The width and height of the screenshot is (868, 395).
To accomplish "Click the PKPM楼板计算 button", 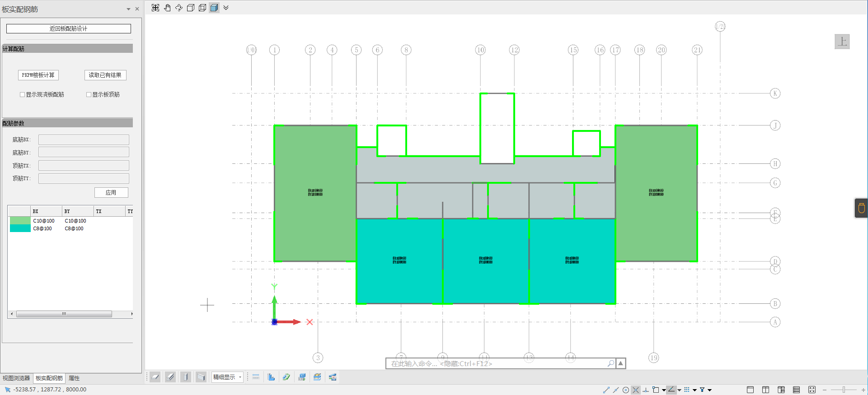I will [x=38, y=75].
